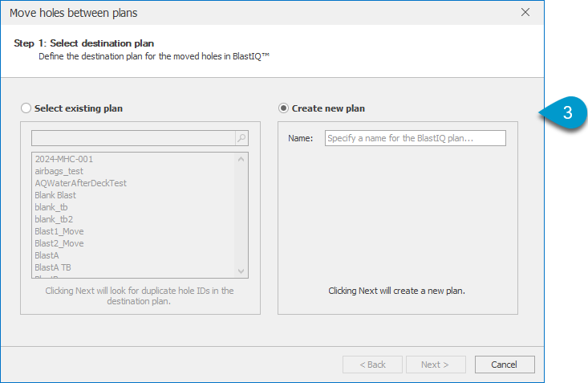Viewport: 588px width, 383px height.
Task: Choose Blank Blast plan in list
Action: click(55, 195)
